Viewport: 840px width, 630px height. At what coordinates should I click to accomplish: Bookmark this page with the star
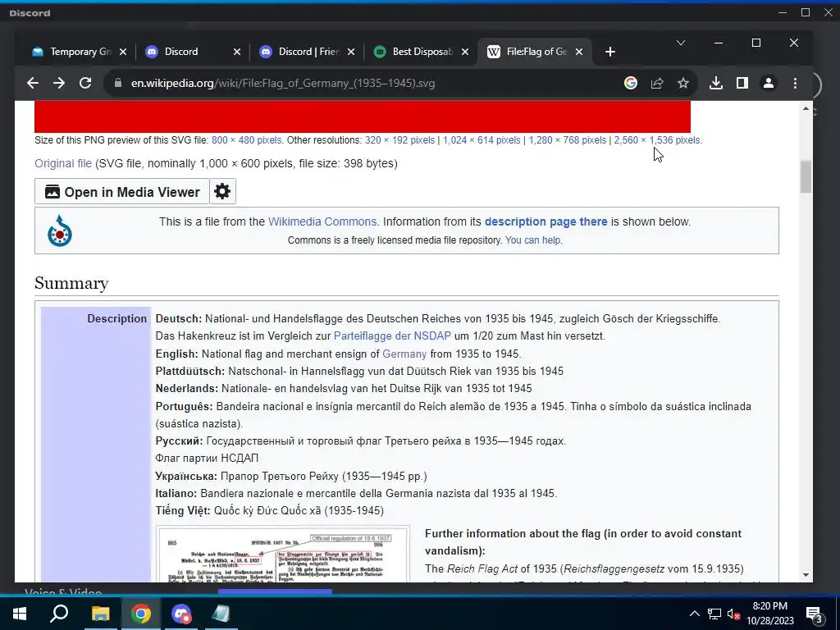point(683,83)
